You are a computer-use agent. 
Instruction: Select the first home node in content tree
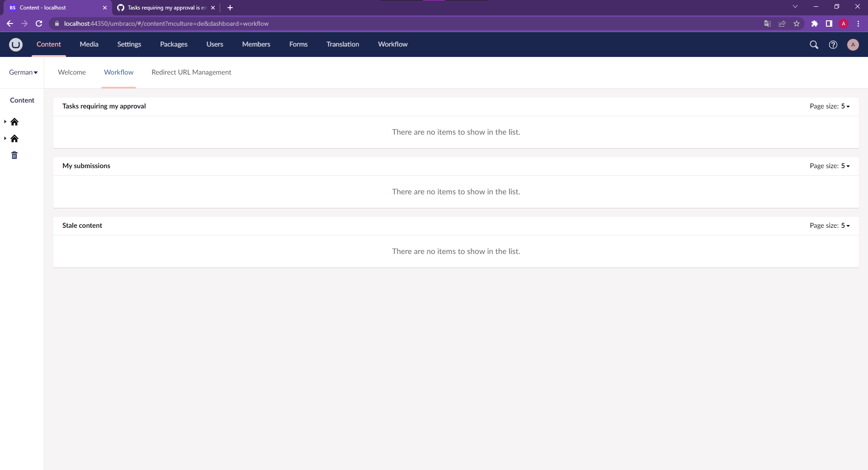14,122
